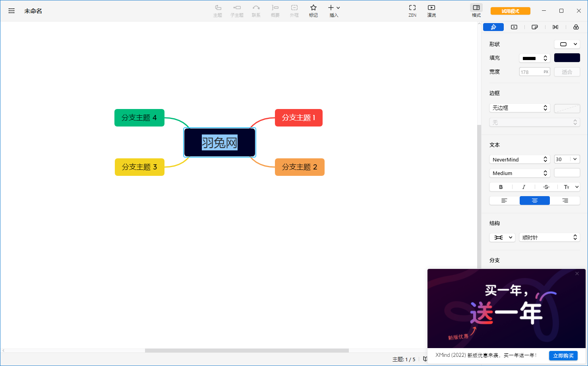The height and width of the screenshot is (366, 588).
Task: Align text right
Action: click(565, 201)
